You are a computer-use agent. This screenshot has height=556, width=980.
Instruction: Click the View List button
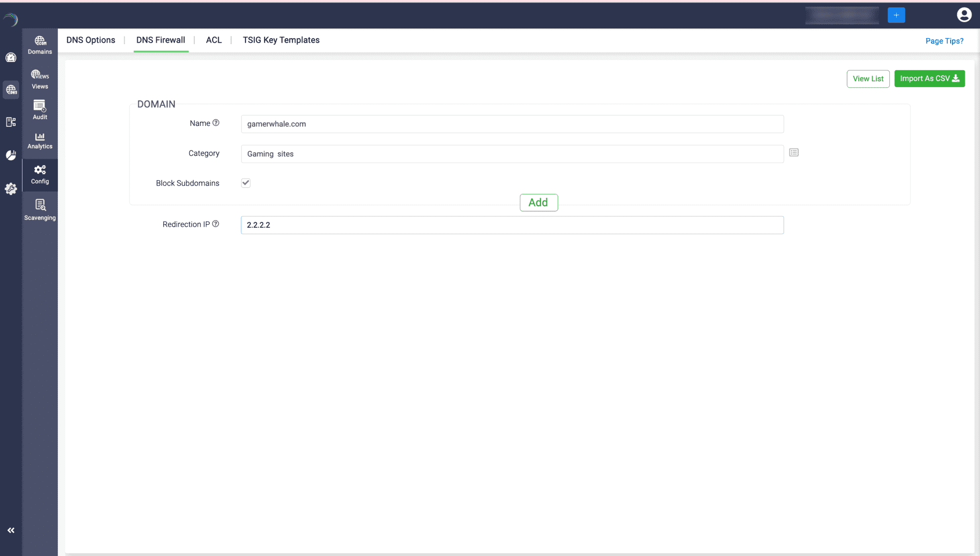868,79
